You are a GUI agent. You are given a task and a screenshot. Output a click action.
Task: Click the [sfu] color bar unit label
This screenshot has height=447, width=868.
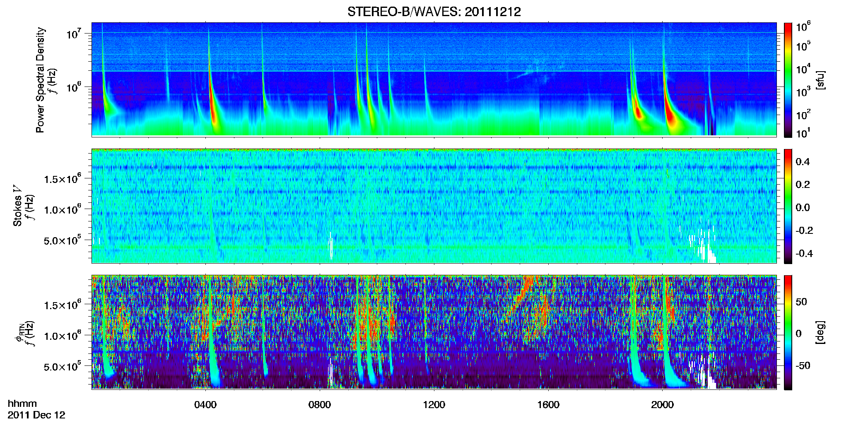click(820, 80)
